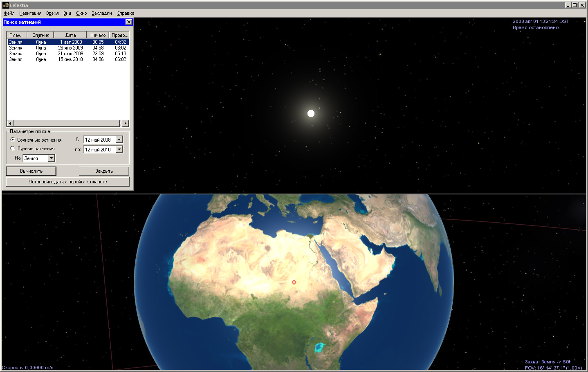Click the Начало column header
Viewport: 588px width, 372px height.
click(98, 35)
